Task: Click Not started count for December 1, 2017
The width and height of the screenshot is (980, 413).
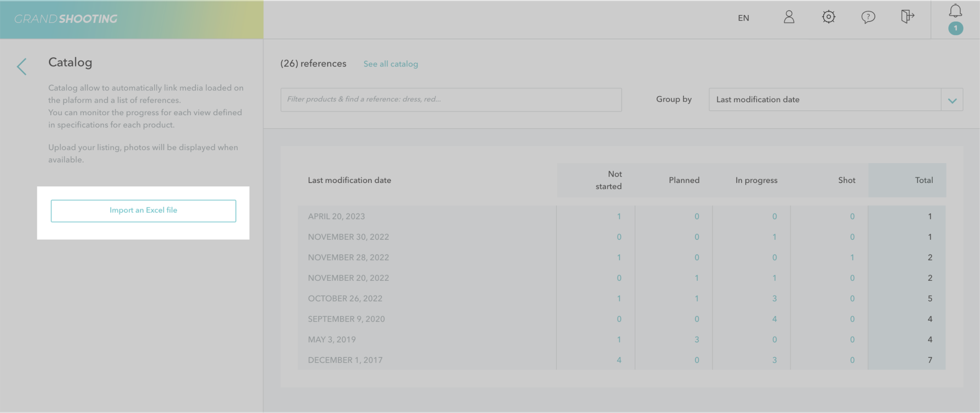Action: [x=619, y=360]
